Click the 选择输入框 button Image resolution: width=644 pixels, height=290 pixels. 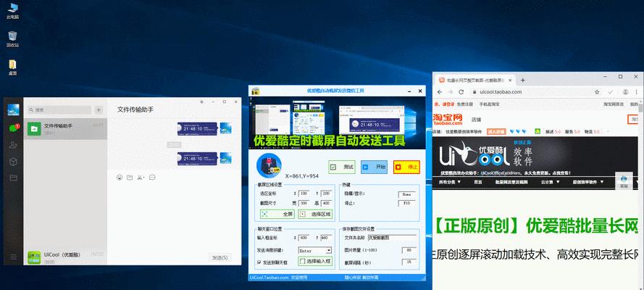(315, 261)
